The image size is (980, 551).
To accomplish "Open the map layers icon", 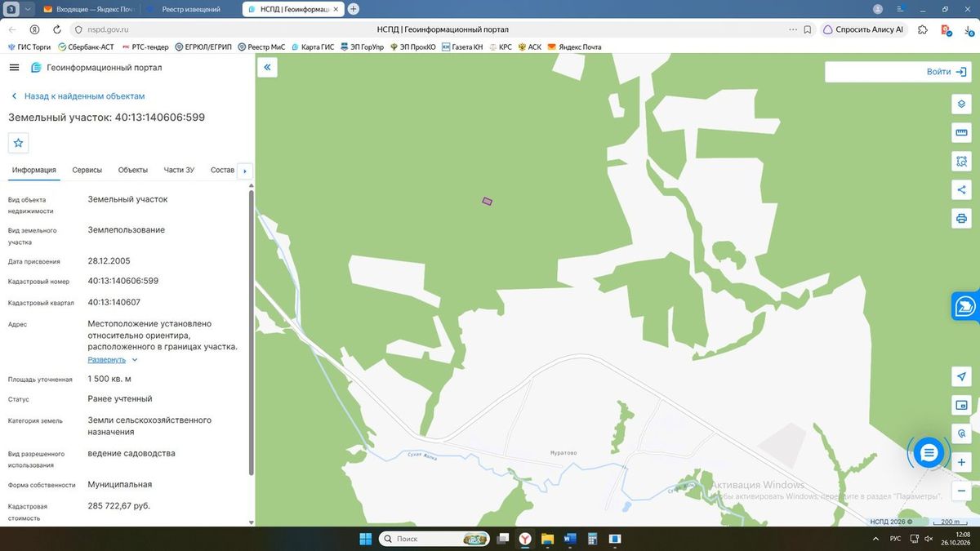I will (961, 104).
